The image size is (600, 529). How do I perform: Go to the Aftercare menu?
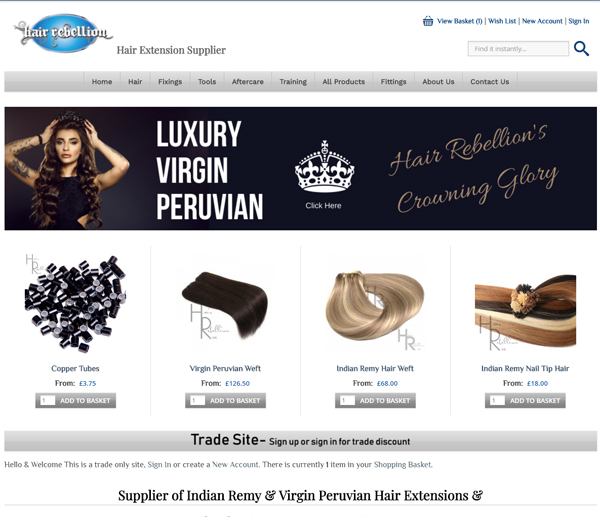(x=248, y=82)
